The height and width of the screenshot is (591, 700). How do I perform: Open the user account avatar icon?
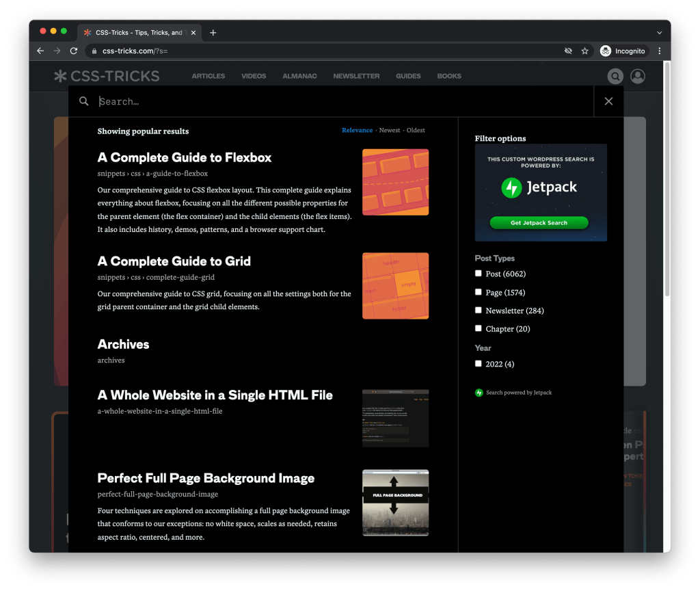(x=638, y=77)
